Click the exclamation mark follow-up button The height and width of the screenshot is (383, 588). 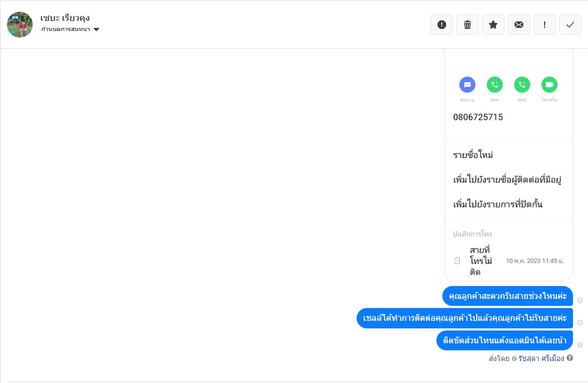[545, 25]
